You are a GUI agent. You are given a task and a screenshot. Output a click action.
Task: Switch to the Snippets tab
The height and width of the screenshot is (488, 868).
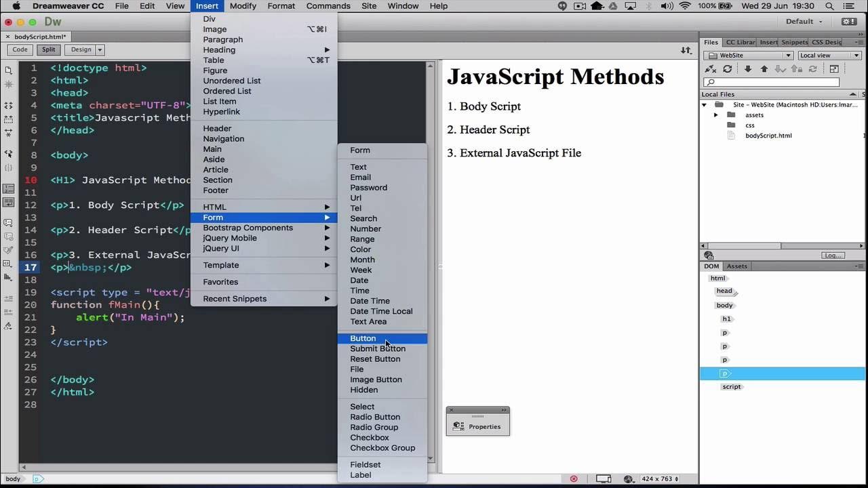[x=795, y=42]
